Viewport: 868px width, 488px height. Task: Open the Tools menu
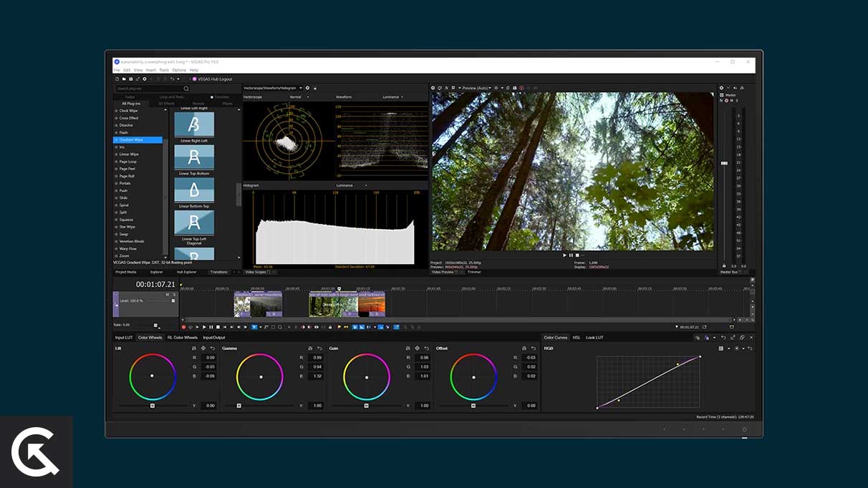[164, 70]
